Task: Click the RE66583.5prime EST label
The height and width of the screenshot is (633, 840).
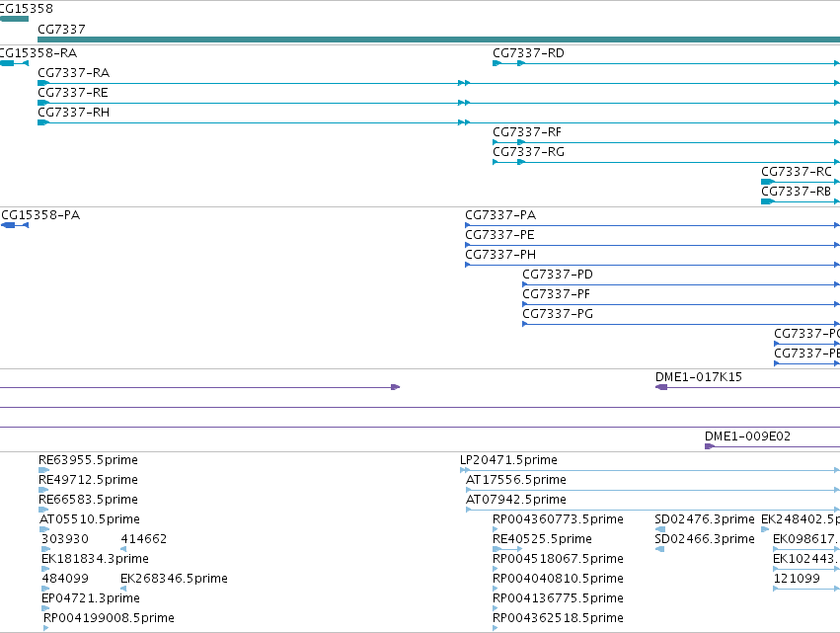Action: tap(89, 500)
